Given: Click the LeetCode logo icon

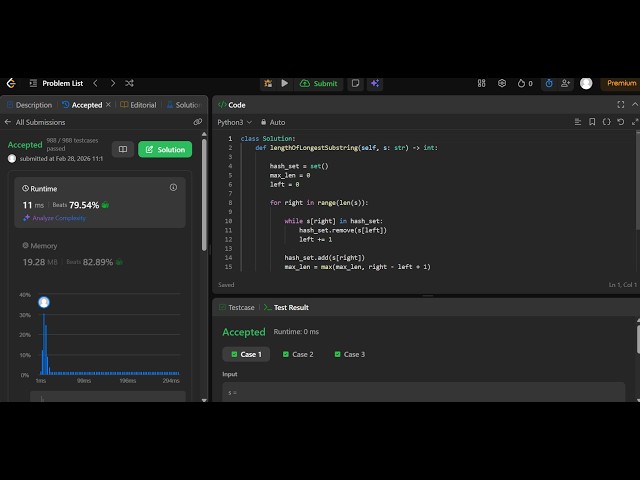Looking at the screenshot, I should click(x=11, y=83).
